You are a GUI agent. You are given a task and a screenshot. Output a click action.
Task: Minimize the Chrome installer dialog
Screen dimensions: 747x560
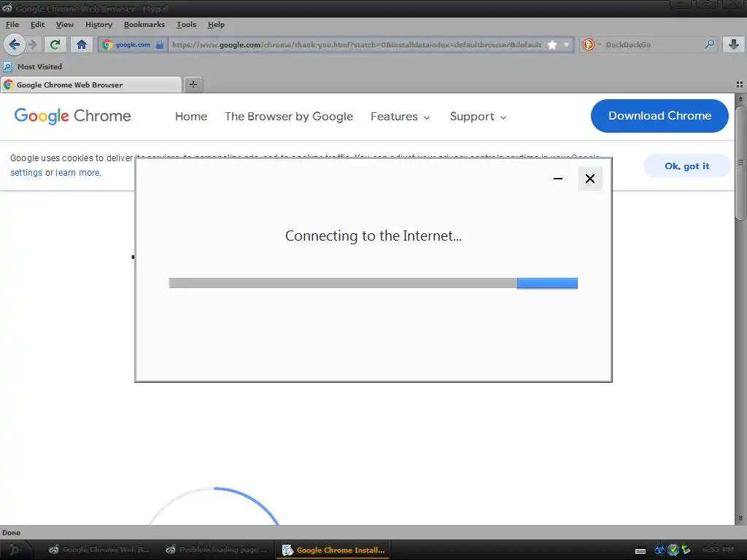click(x=558, y=179)
